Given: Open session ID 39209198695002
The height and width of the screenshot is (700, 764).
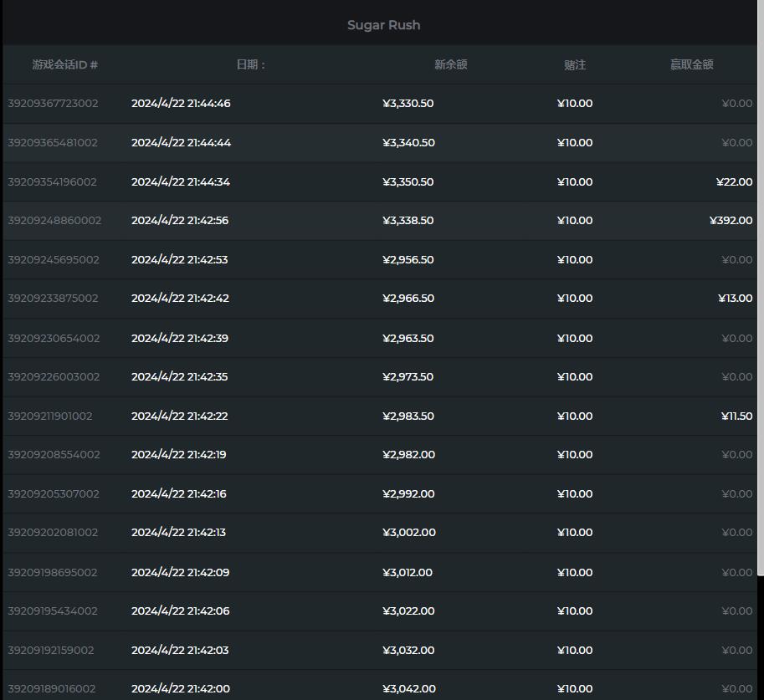Looking at the screenshot, I should coord(53,573).
